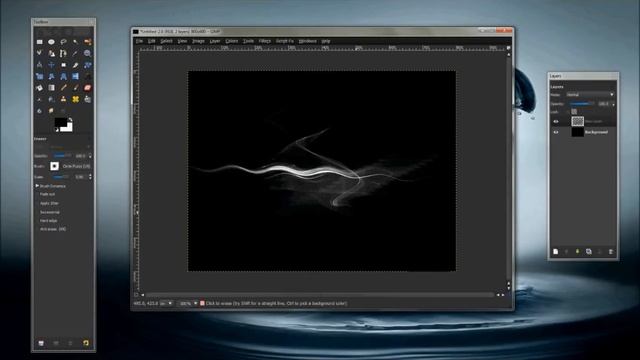Open the layer Mode dropdown showing Normal
Viewport: 640px width, 360px height.
coord(590,95)
